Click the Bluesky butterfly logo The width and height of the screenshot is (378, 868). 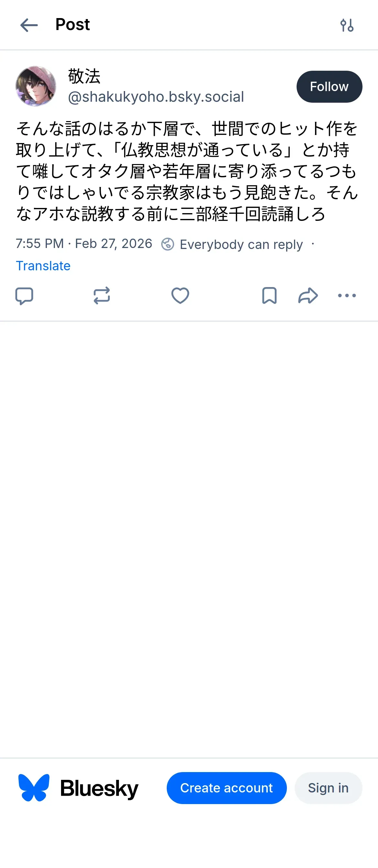point(34,788)
